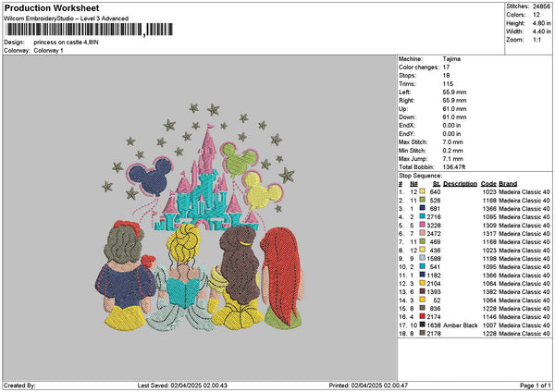Click the # column header
Image resolution: width=555 pixels, height=392 pixels.
401,184
